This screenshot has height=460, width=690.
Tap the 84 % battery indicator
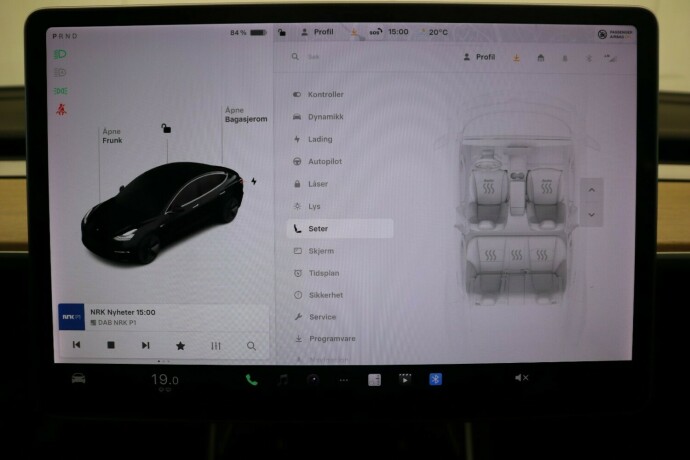pos(248,33)
